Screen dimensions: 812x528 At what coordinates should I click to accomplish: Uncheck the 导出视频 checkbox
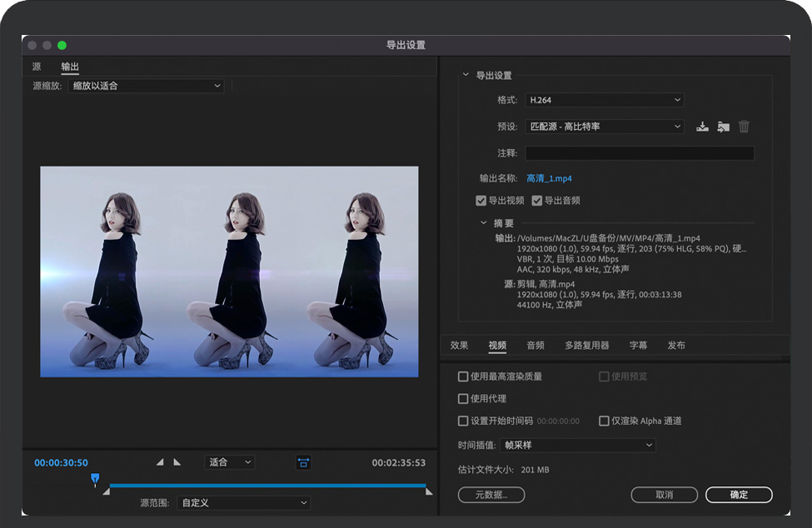click(481, 201)
